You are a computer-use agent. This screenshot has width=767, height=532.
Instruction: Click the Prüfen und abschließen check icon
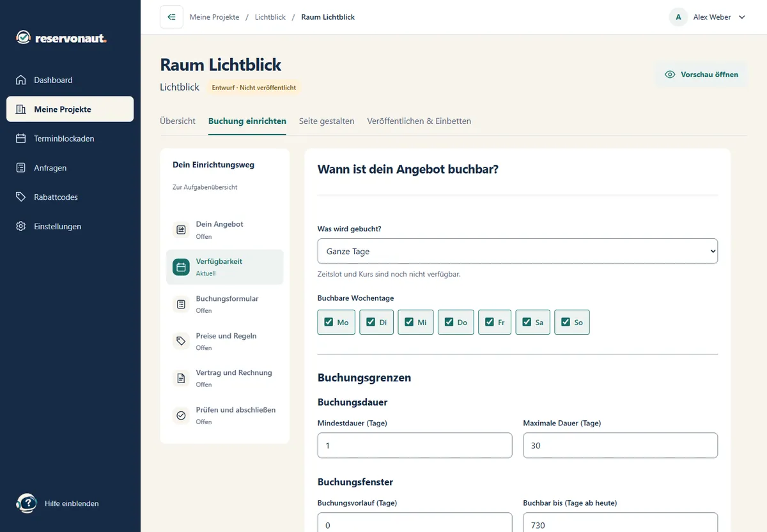(x=181, y=415)
